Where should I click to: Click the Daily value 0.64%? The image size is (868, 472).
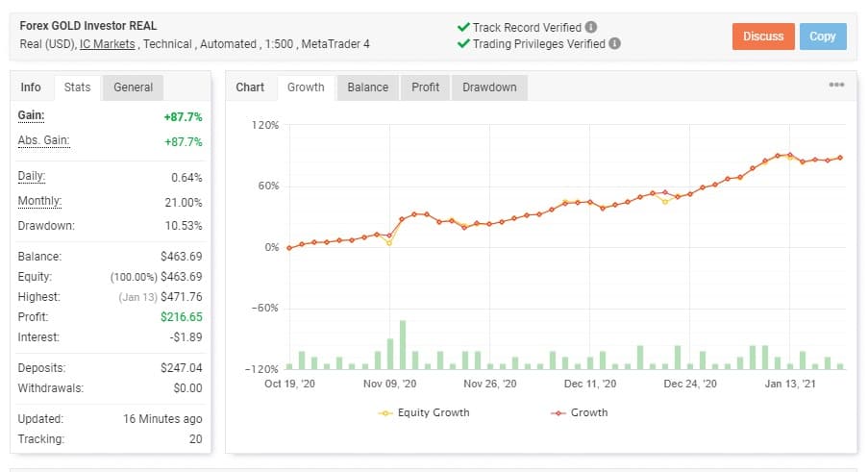click(x=186, y=178)
